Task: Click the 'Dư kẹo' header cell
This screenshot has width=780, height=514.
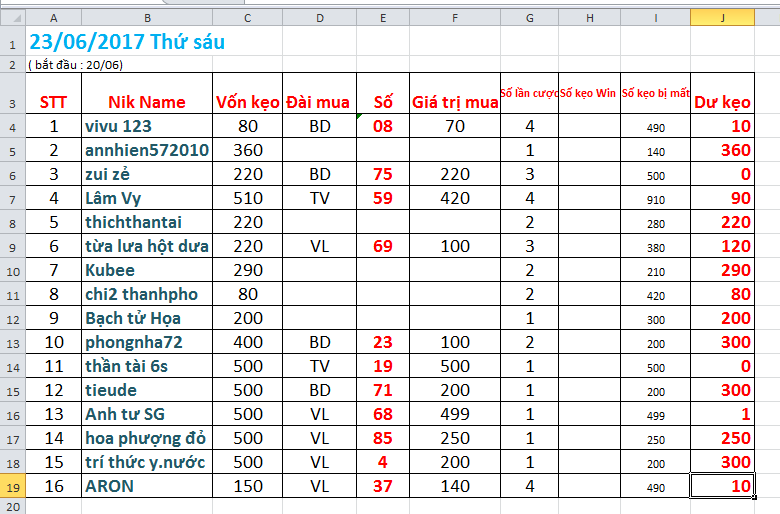Action: pos(721,102)
